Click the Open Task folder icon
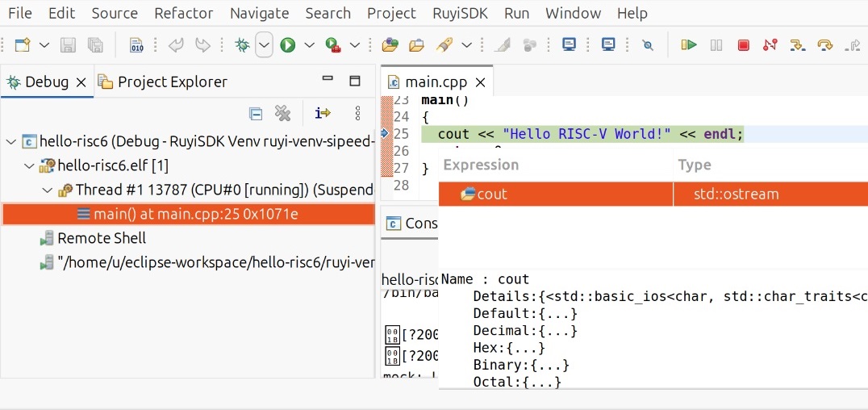This screenshot has width=868, height=410. (416, 45)
